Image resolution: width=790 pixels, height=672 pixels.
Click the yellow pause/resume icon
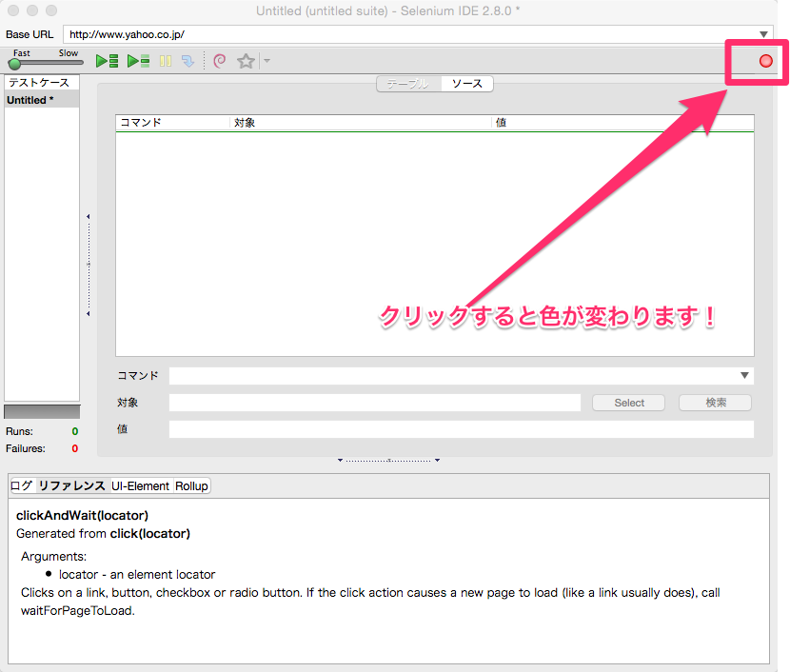tap(166, 62)
